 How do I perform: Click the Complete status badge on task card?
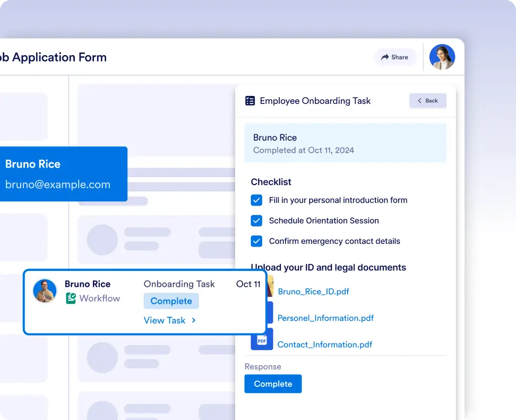tap(171, 301)
